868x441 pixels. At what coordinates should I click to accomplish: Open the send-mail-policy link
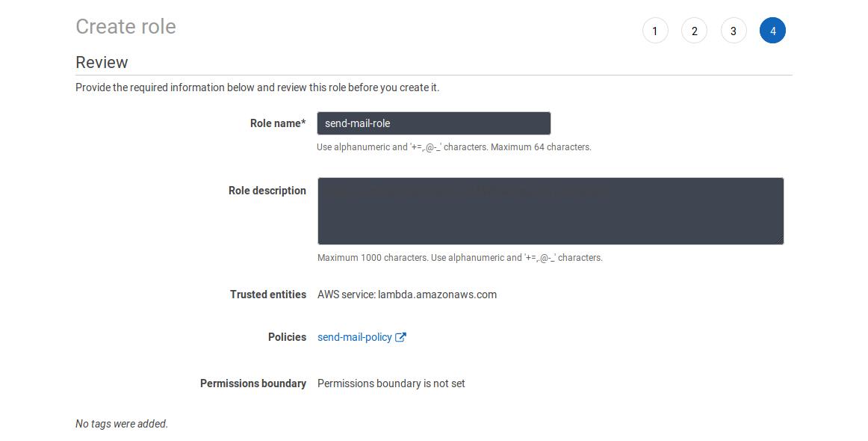pos(354,337)
